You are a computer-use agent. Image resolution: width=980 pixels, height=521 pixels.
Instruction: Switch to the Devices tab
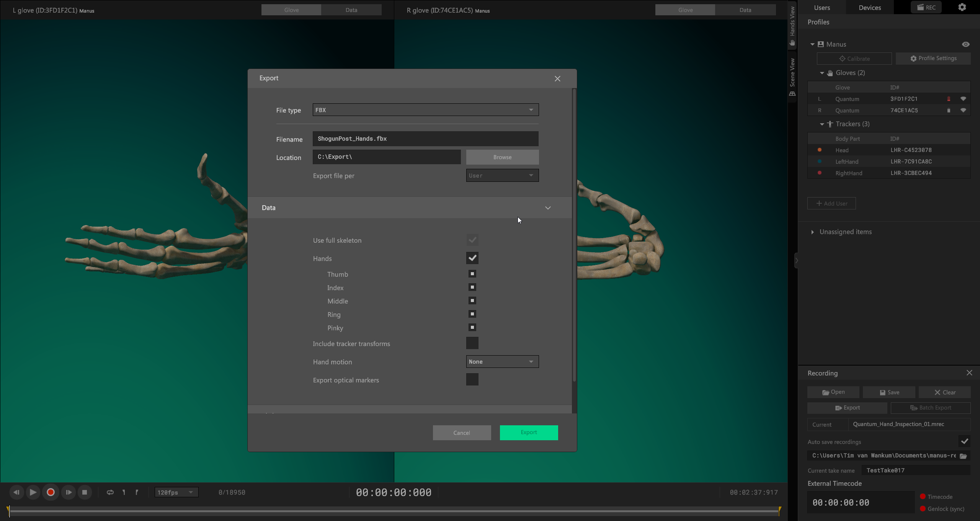tap(869, 8)
